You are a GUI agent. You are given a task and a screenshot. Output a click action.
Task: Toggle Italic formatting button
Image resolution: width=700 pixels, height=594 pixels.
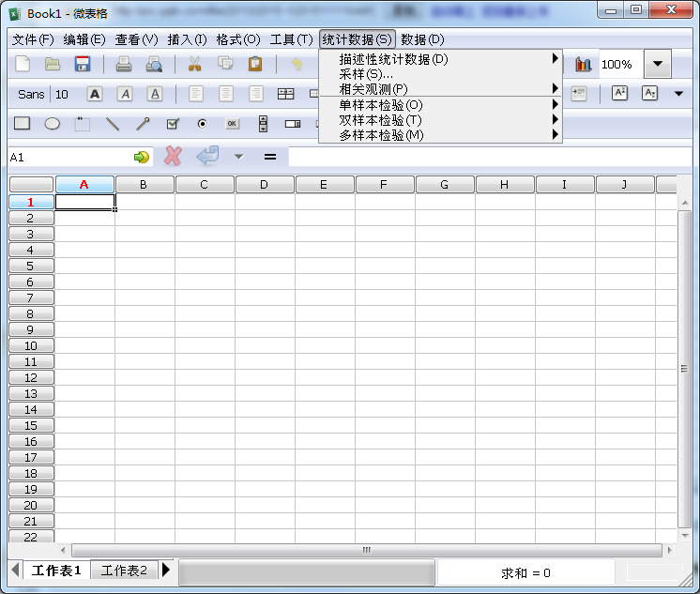(125, 94)
